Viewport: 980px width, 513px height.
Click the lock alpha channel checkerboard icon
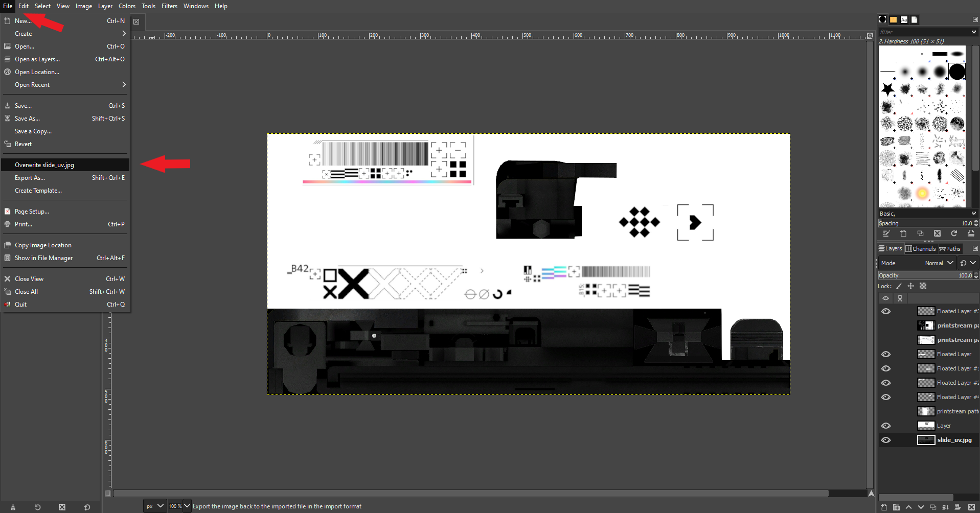(x=923, y=286)
